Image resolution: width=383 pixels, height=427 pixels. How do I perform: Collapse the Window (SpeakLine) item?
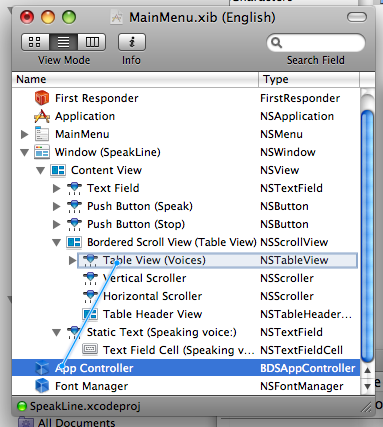click(24, 152)
